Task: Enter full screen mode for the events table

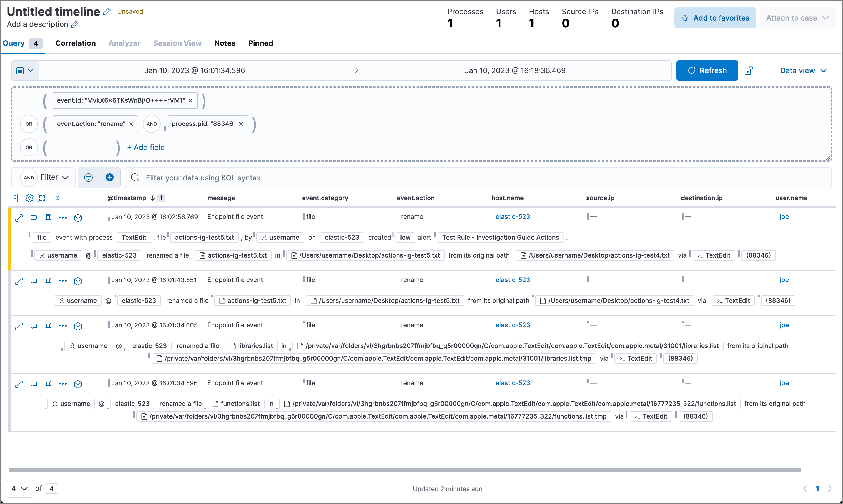Action: point(42,198)
